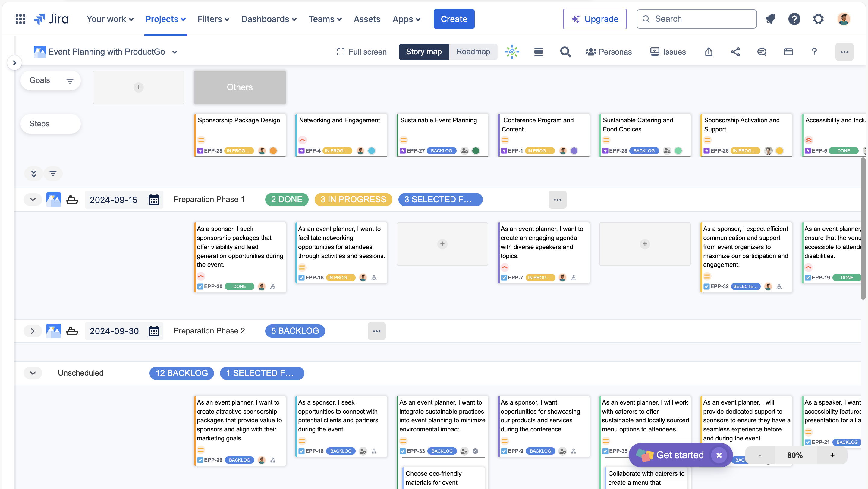This screenshot has height=489, width=868.
Task: Click the Create button
Action: pyautogui.click(x=454, y=19)
